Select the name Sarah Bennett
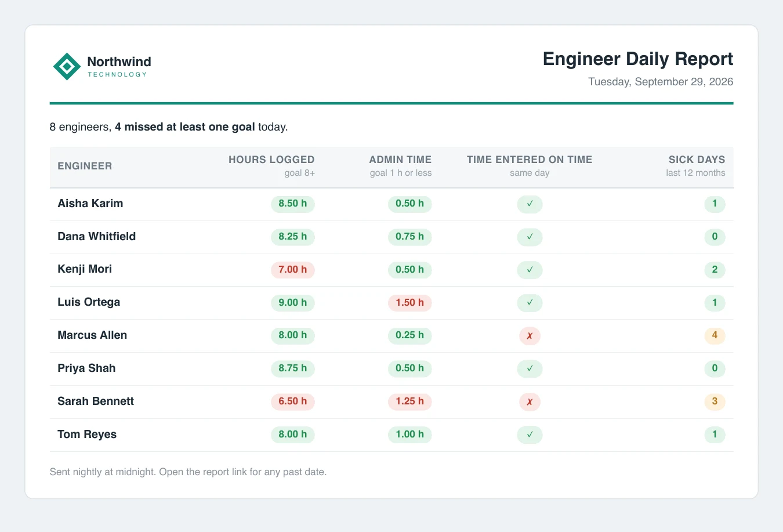 click(x=96, y=401)
